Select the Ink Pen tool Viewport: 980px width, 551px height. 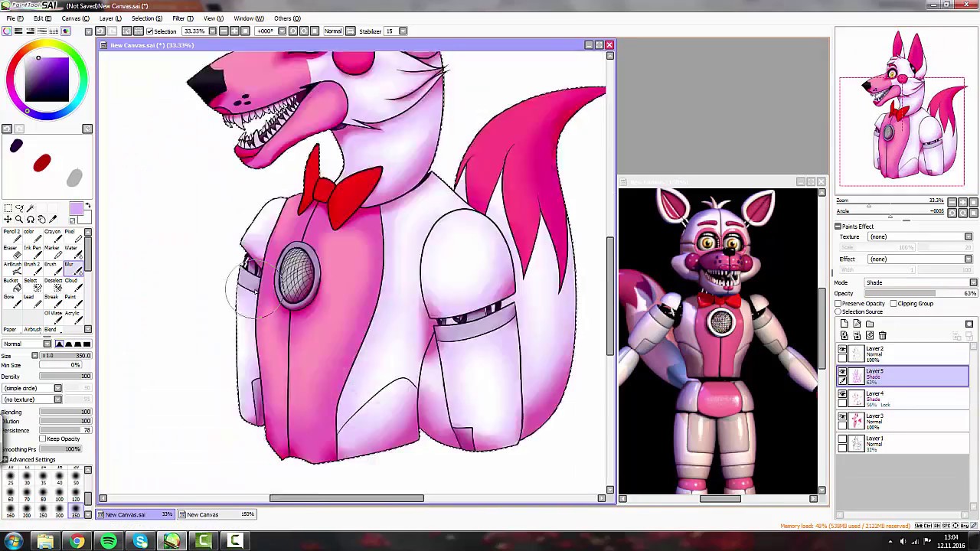tap(33, 253)
